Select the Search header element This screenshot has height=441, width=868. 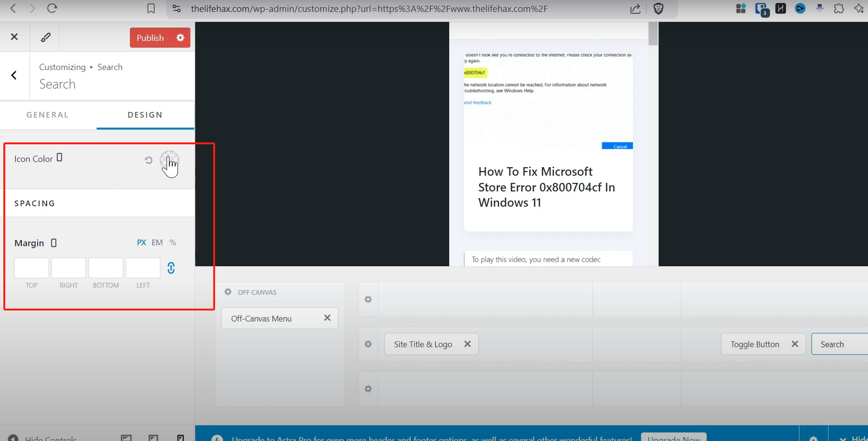[832, 344]
